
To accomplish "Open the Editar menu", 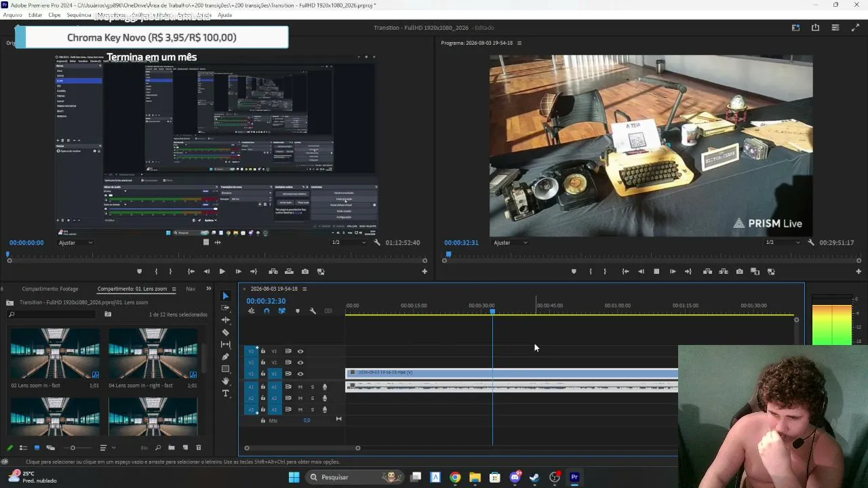I will coord(35,15).
